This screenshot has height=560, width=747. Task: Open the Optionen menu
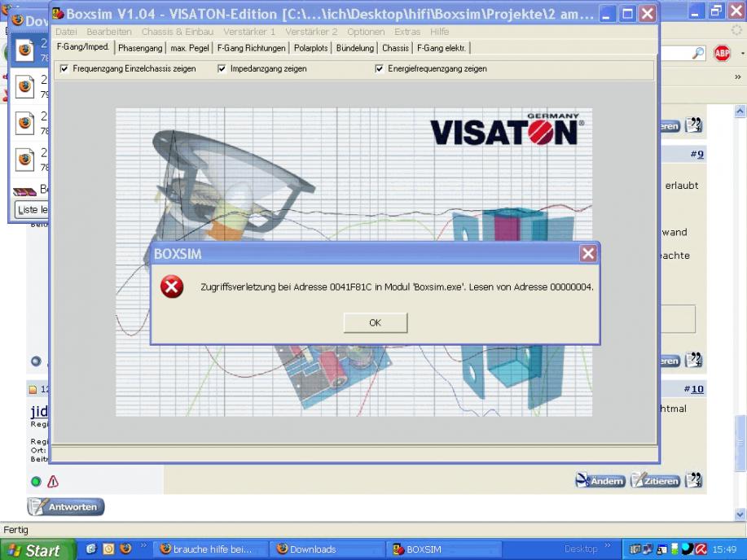pyautogui.click(x=366, y=32)
